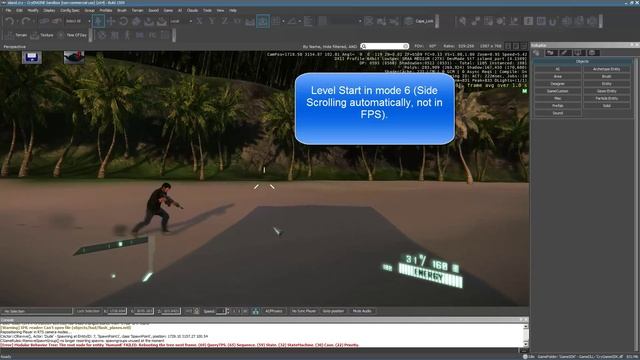Switch to the third RollupBar tab brush icon
The width and height of the screenshot is (640, 360).
coord(564,53)
